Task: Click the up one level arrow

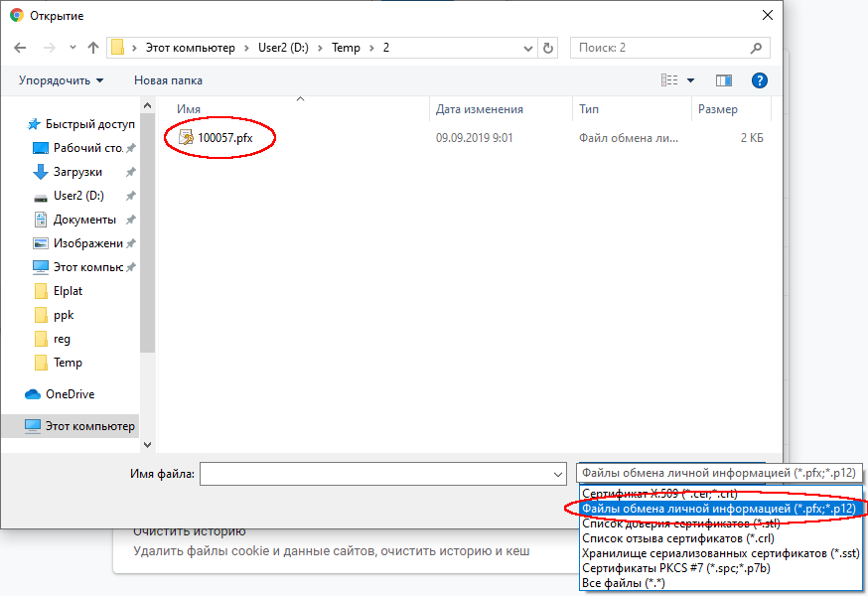Action: [93, 48]
